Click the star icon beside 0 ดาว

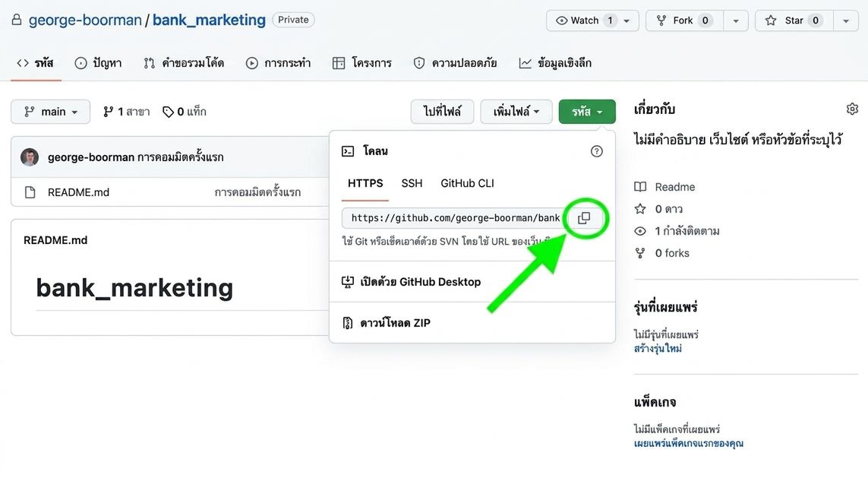(640, 209)
